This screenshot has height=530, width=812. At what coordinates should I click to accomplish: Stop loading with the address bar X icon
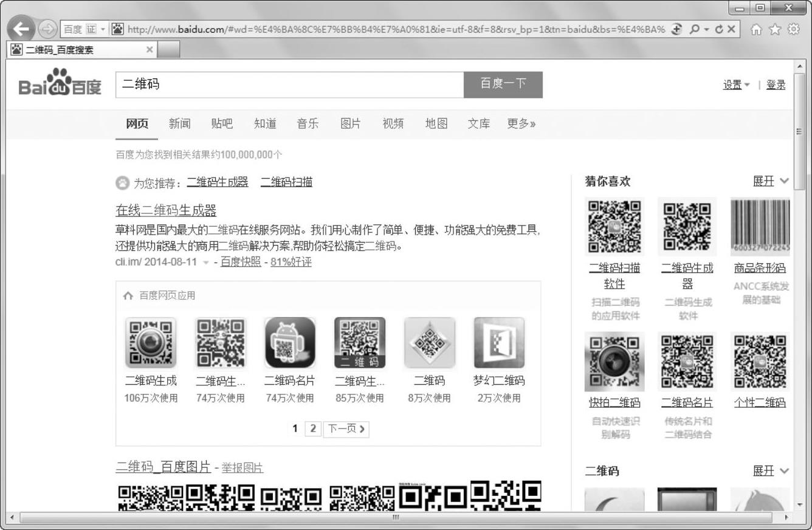(x=731, y=29)
